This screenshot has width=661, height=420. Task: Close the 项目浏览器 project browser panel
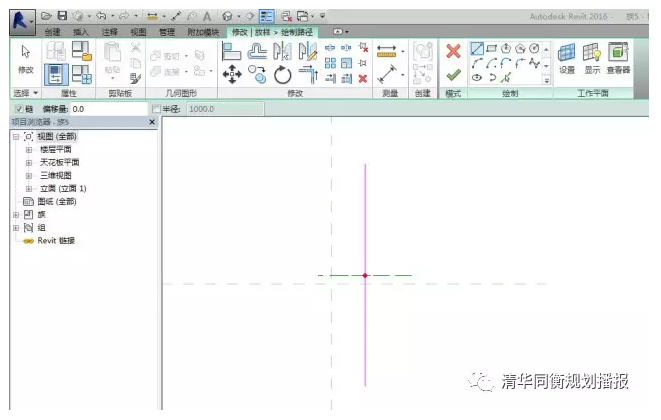152,122
